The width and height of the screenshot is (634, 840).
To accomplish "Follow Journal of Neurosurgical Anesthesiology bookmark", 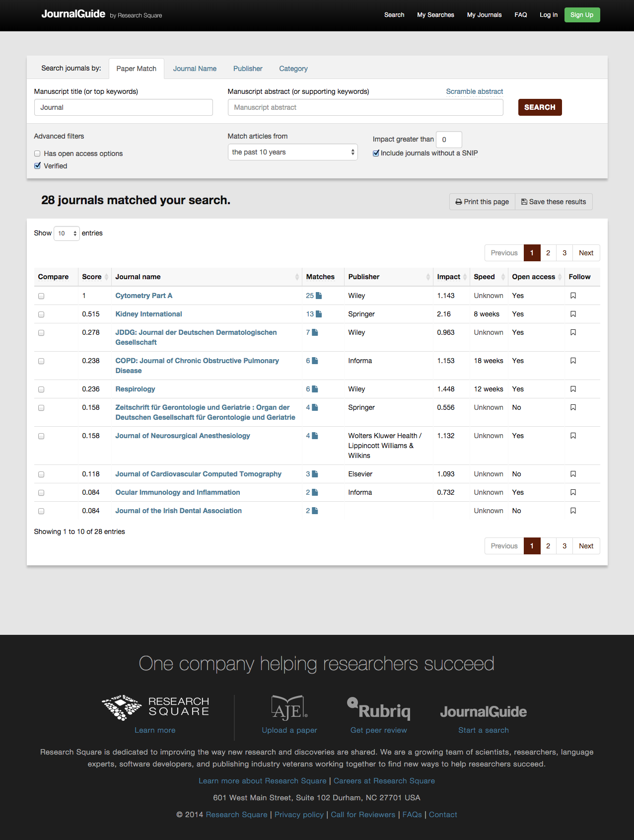I will [x=573, y=436].
